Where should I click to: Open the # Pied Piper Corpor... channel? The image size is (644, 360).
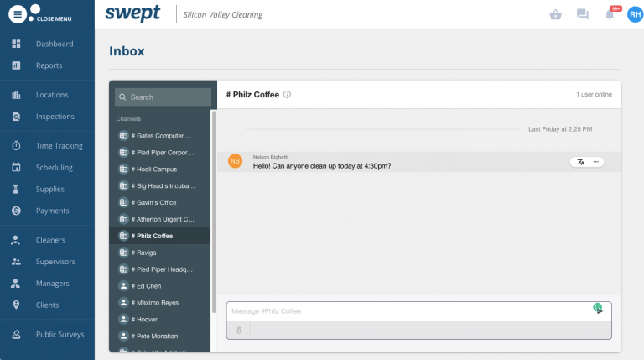coord(160,153)
